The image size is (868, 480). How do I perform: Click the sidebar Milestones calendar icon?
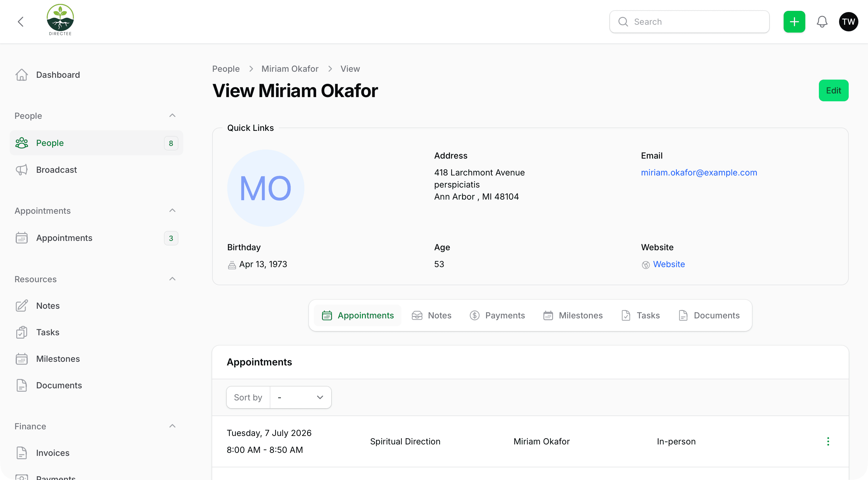(22, 359)
